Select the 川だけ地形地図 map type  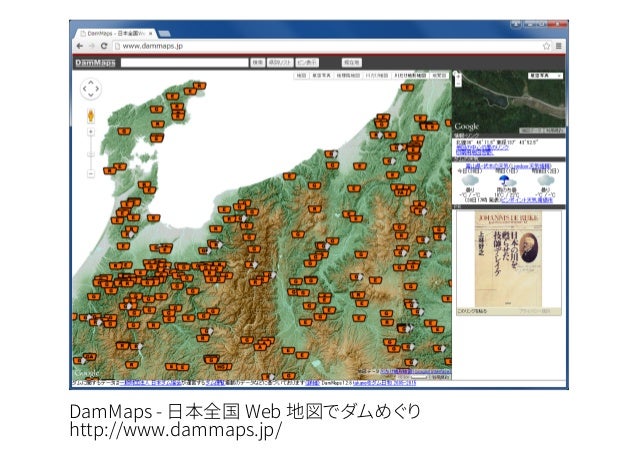410,75
